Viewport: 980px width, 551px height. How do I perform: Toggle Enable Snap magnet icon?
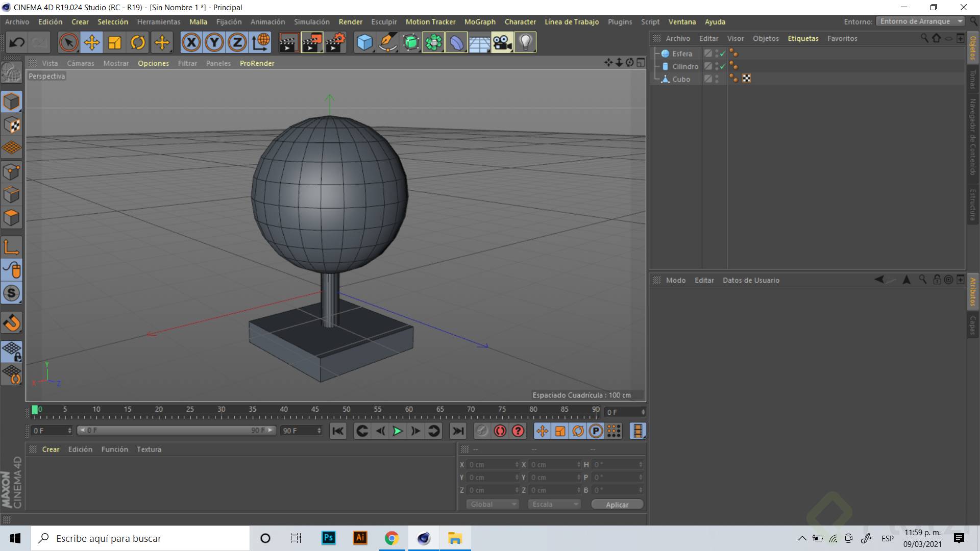coord(11,323)
